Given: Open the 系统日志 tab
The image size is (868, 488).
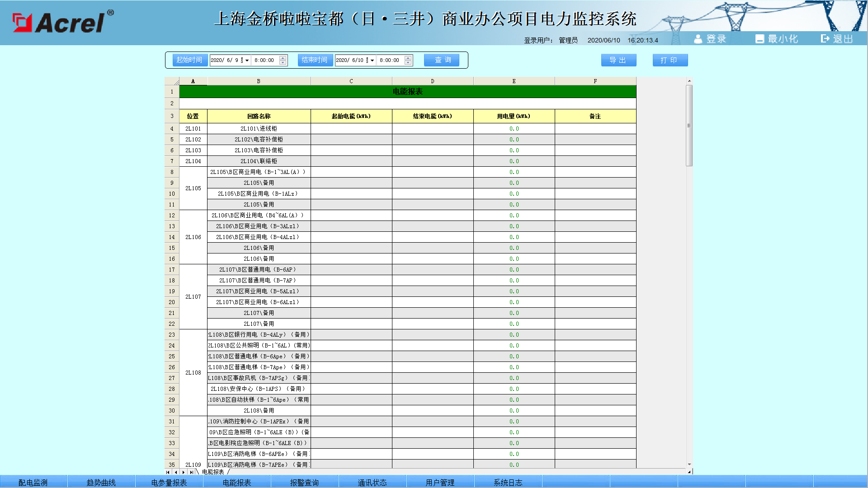Looking at the screenshot, I should click(x=508, y=482).
